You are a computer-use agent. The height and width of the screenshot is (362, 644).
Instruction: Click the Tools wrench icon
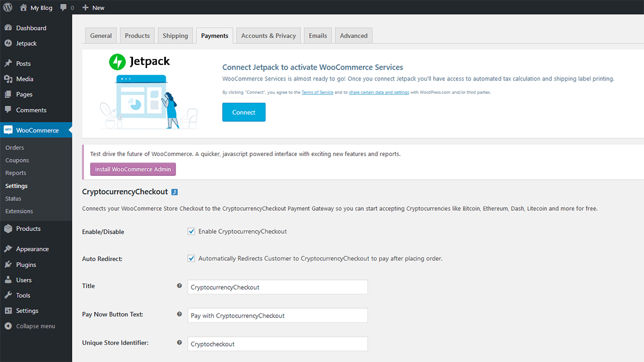click(8, 295)
